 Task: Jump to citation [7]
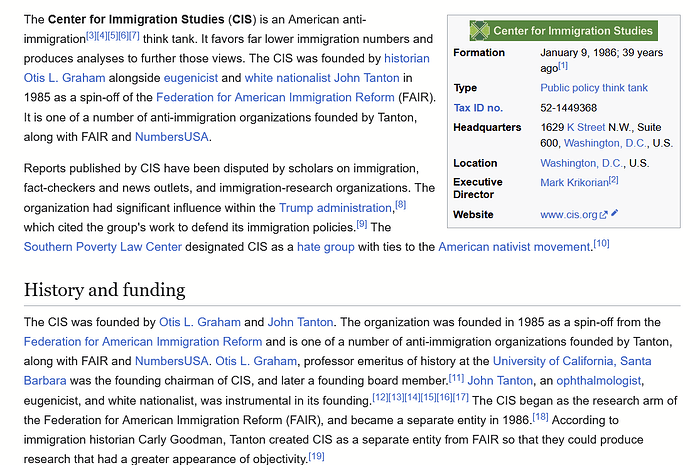click(134, 36)
